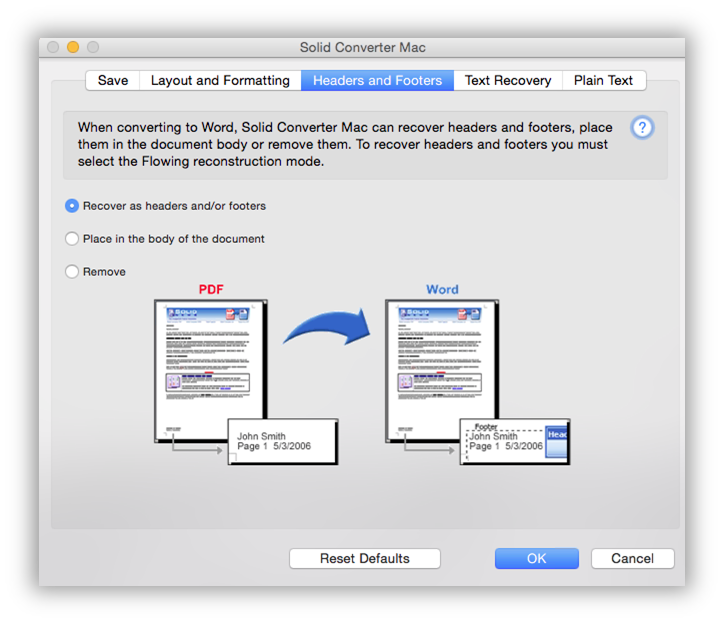
Task: Click the Word page preview thumbnail
Action: [x=442, y=371]
